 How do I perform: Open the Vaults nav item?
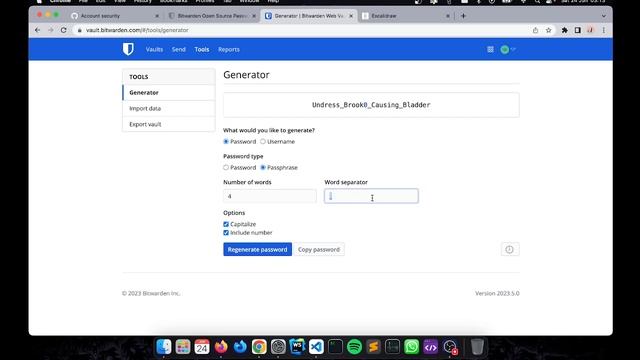point(154,49)
